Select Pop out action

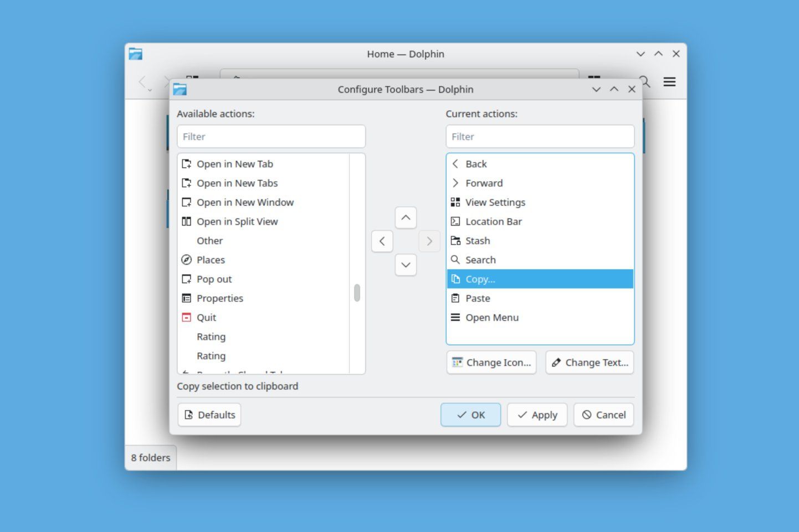(264, 279)
